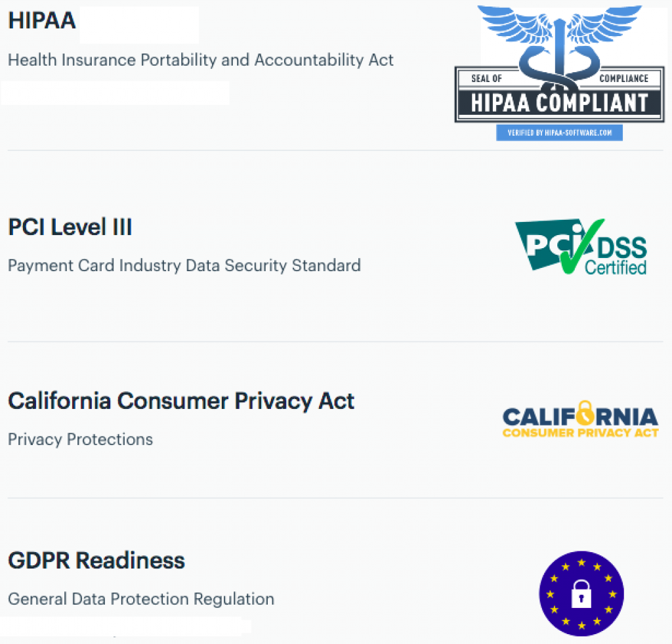
Task: Select the California Consumer Privacy Act heading
Action: pos(181,401)
